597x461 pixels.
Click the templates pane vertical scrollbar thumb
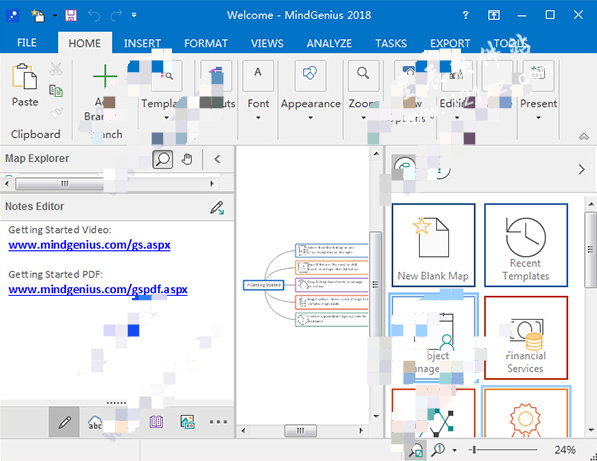click(x=591, y=250)
